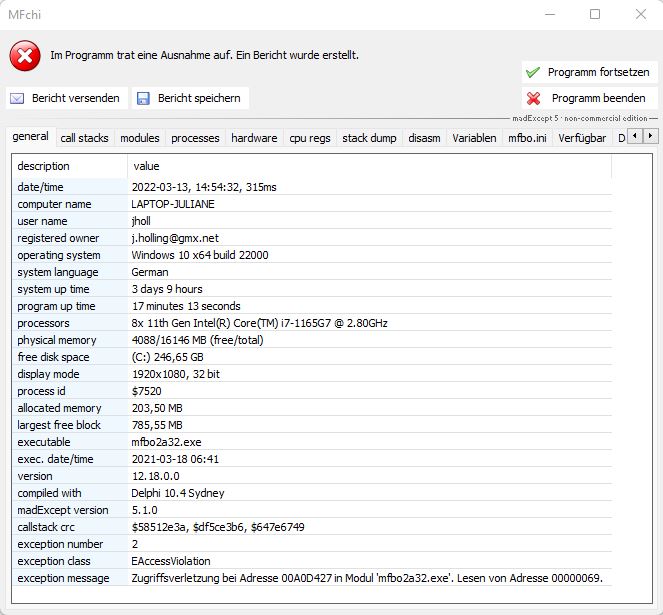
Task: Click the red X terminate program icon
Action: (x=533, y=98)
